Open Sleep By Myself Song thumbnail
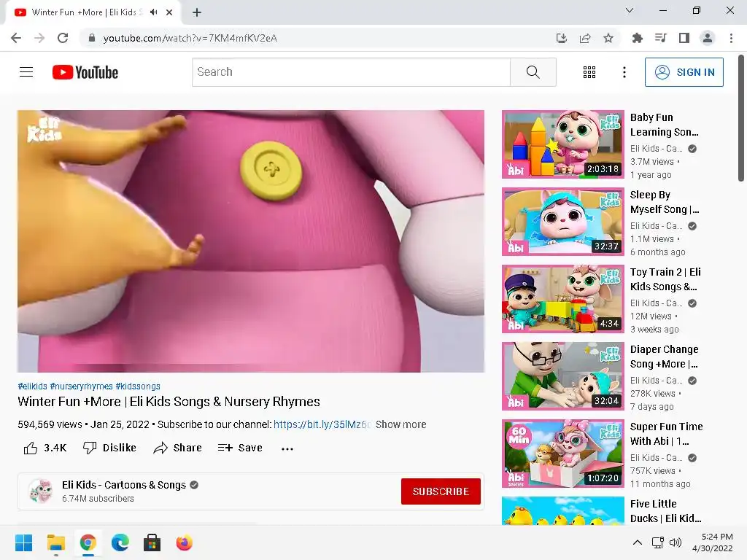The height and width of the screenshot is (560, 747). point(563,222)
